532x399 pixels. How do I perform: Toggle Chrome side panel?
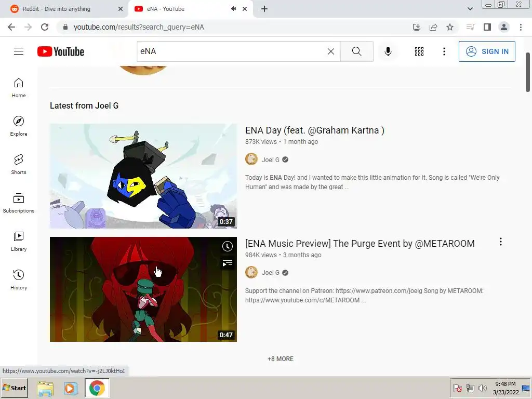(x=487, y=27)
